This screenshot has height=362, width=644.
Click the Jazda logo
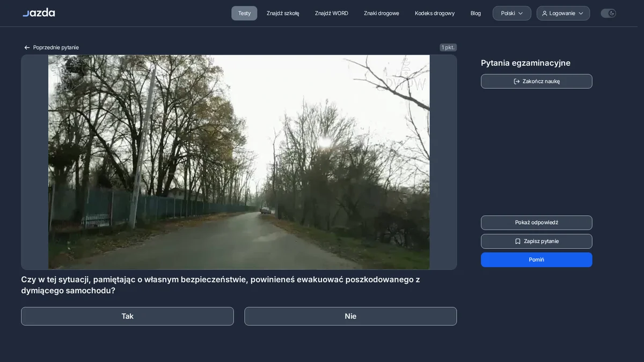pos(39,12)
